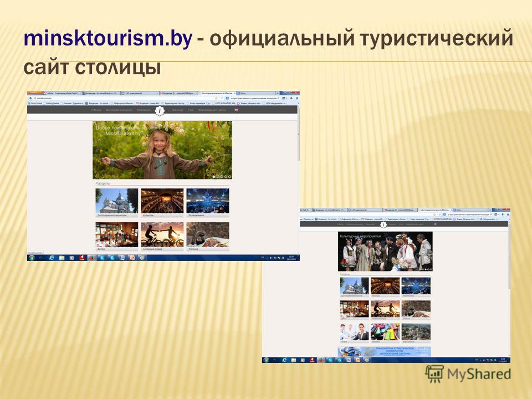Screen dimensions: 532x399
Task: Click the white 'i' site logo in the folk-performers screenshot
Action: point(383,224)
